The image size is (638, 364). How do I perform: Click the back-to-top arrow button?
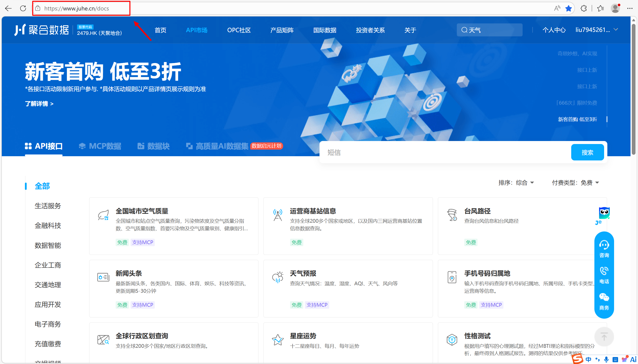[x=604, y=337]
